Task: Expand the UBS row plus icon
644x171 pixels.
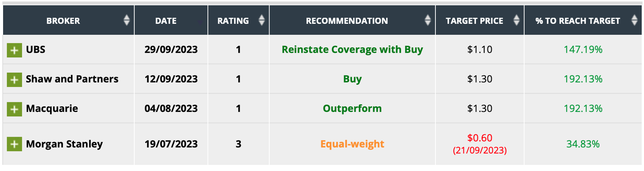Action: coord(14,50)
